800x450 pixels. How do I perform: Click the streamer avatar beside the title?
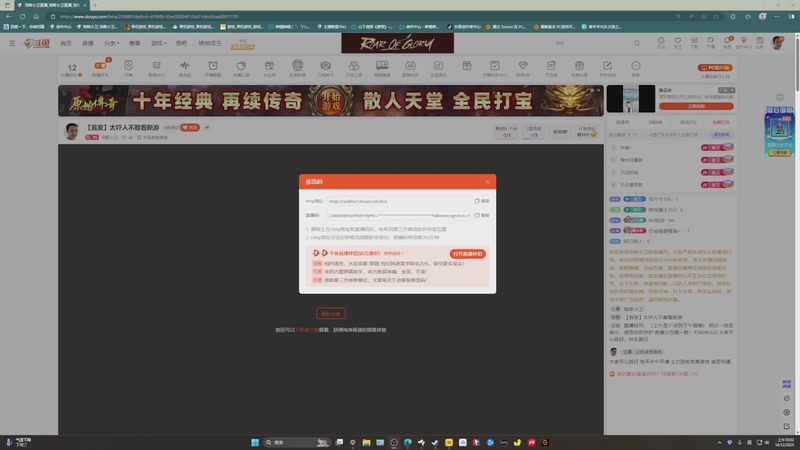tap(72, 131)
